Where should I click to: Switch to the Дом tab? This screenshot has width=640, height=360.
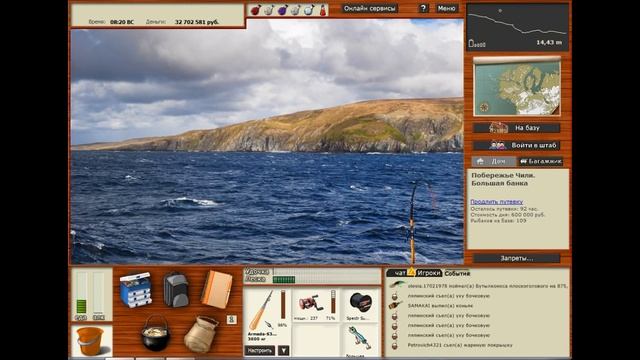(493, 161)
